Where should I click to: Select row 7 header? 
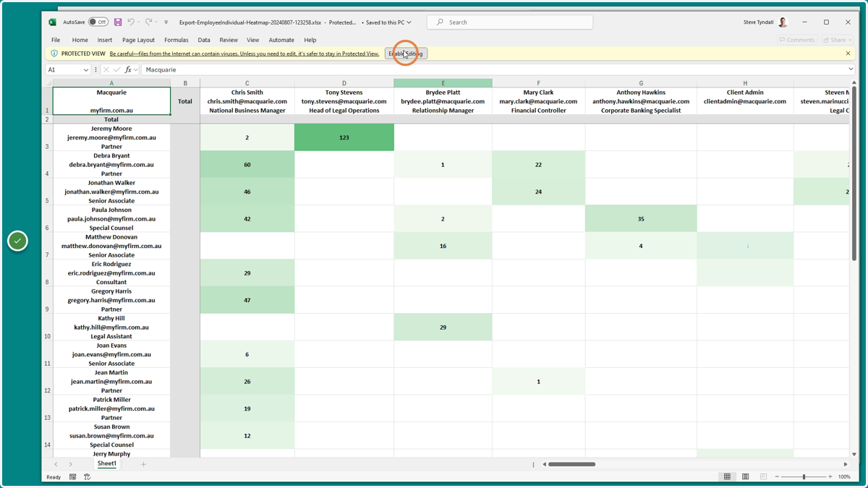(x=48, y=246)
